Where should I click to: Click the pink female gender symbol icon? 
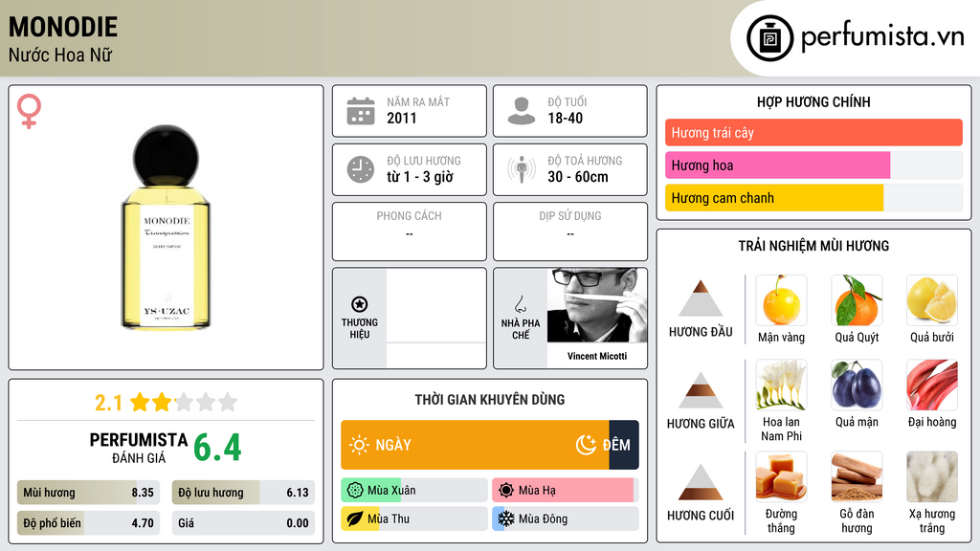(x=29, y=111)
